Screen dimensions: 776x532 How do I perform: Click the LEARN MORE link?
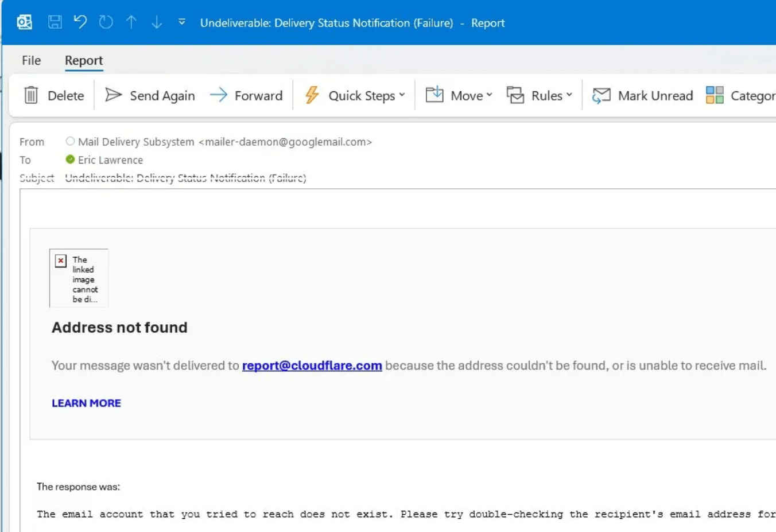click(x=86, y=403)
